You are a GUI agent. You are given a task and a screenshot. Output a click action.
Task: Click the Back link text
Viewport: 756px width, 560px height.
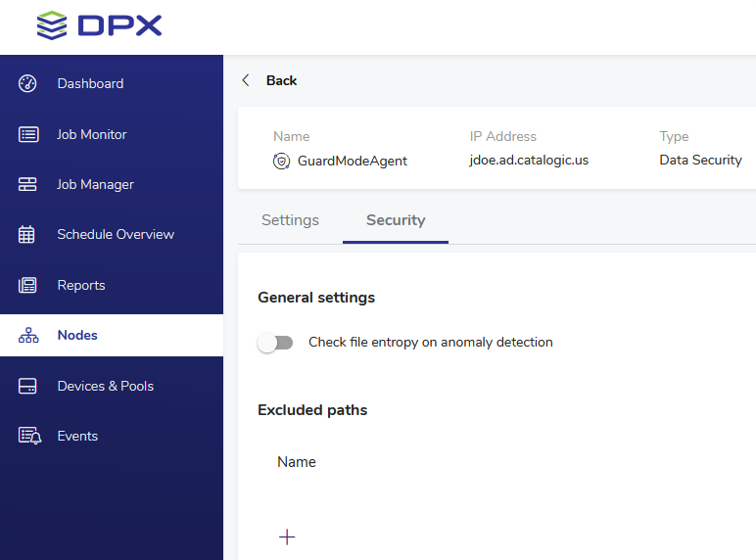(281, 80)
